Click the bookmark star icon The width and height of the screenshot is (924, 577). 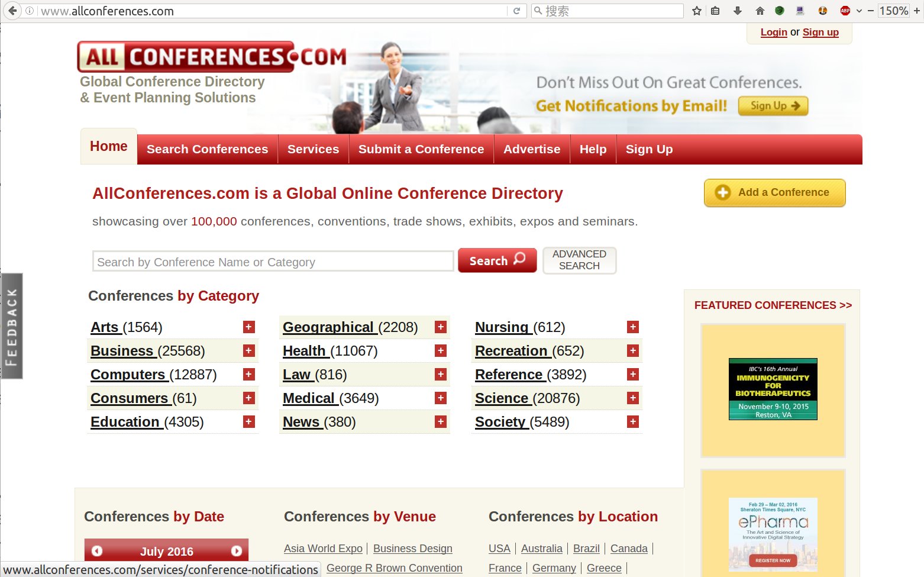tap(697, 11)
